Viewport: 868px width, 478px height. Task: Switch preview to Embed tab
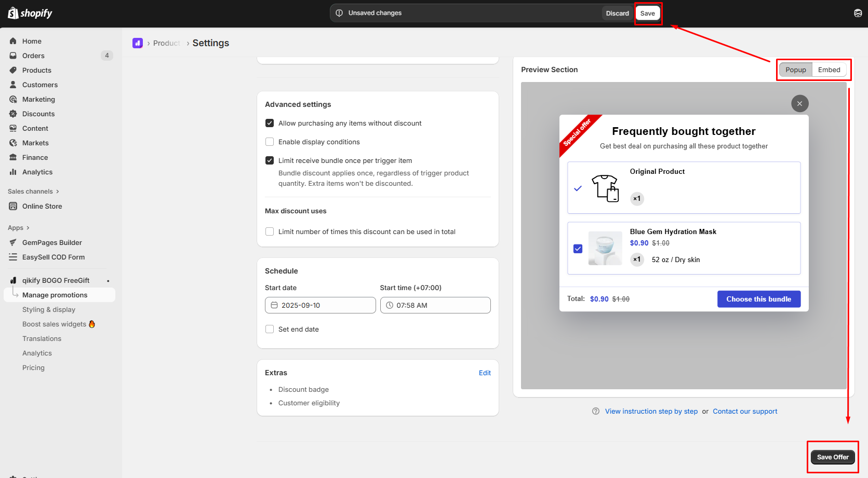[829, 70]
